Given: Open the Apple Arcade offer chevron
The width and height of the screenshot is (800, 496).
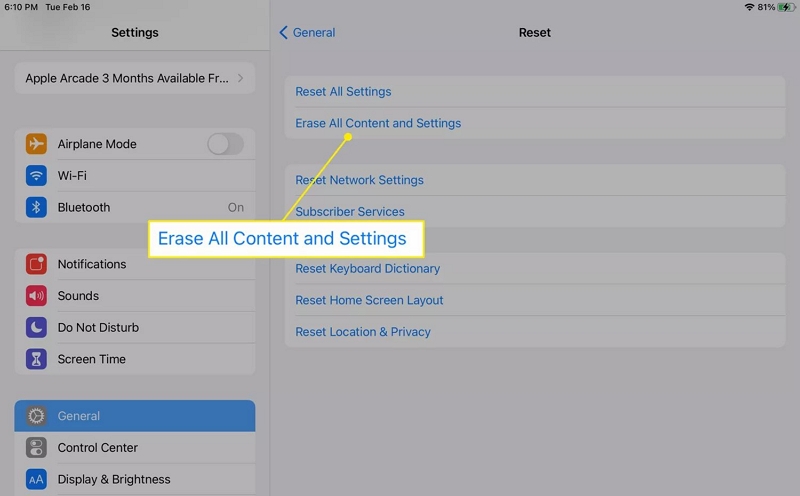Looking at the screenshot, I should [x=240, y=78].
